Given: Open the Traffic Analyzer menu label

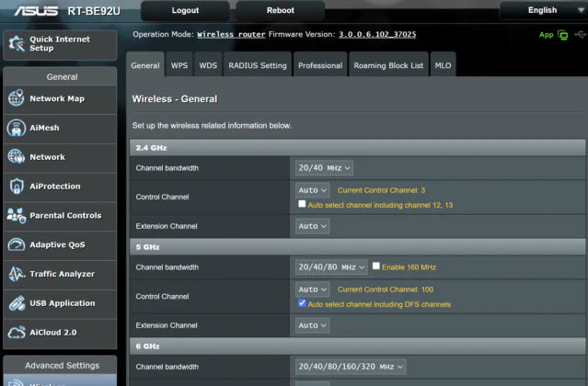Looking at the screenshot, I should pos(63,274).
